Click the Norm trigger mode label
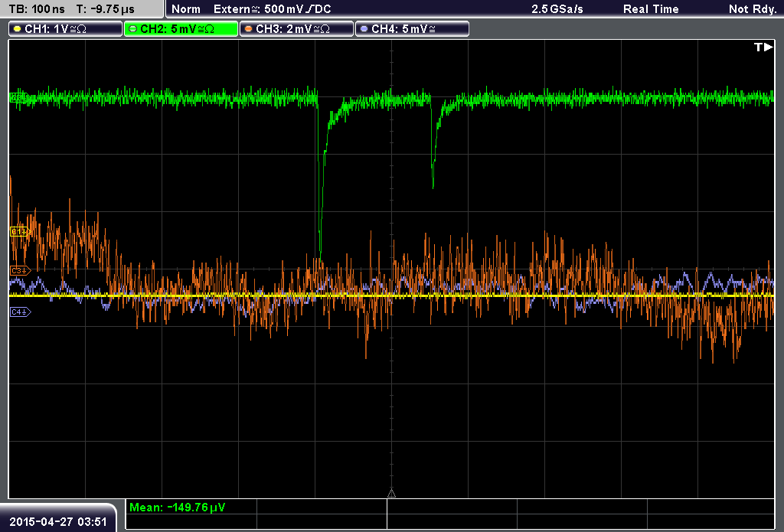This screenshot has width=784, height=532. click(x=186, y=9)
